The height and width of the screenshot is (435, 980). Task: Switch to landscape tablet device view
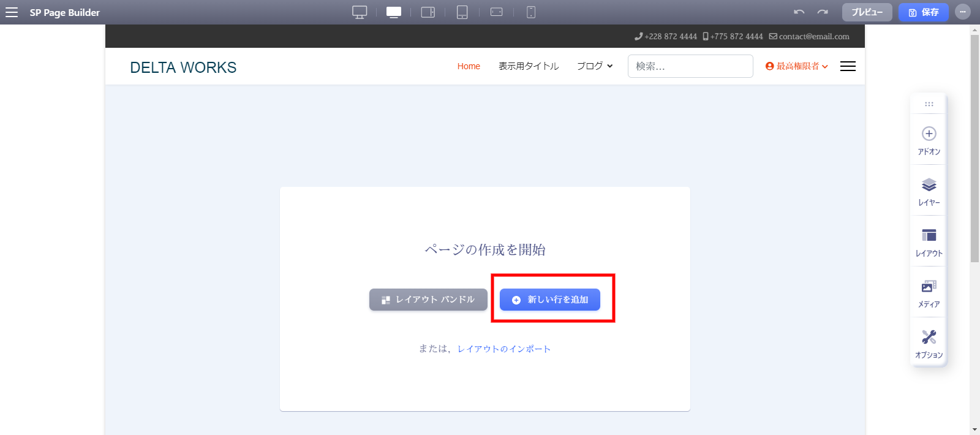point(428,12)
